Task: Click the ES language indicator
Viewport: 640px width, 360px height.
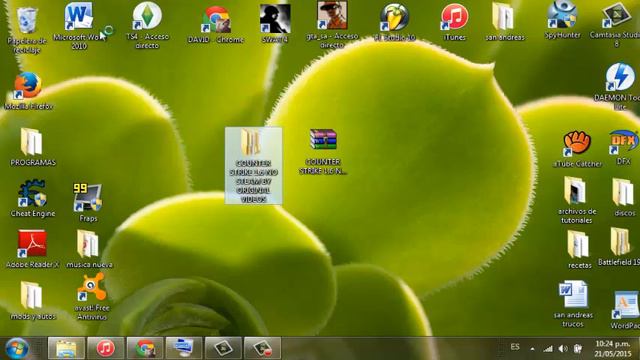Action: [515, 347]
